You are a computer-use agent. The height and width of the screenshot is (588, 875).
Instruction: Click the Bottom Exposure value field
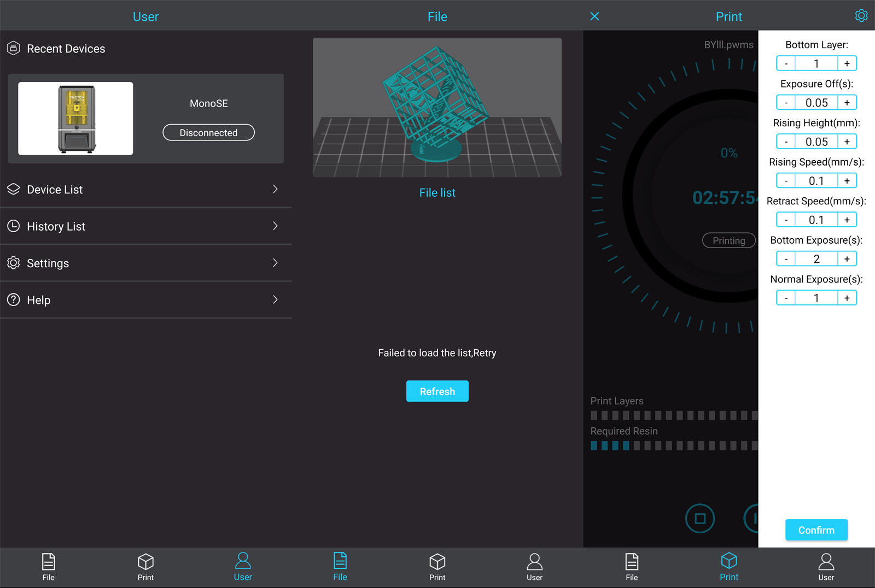pos(816,259)
